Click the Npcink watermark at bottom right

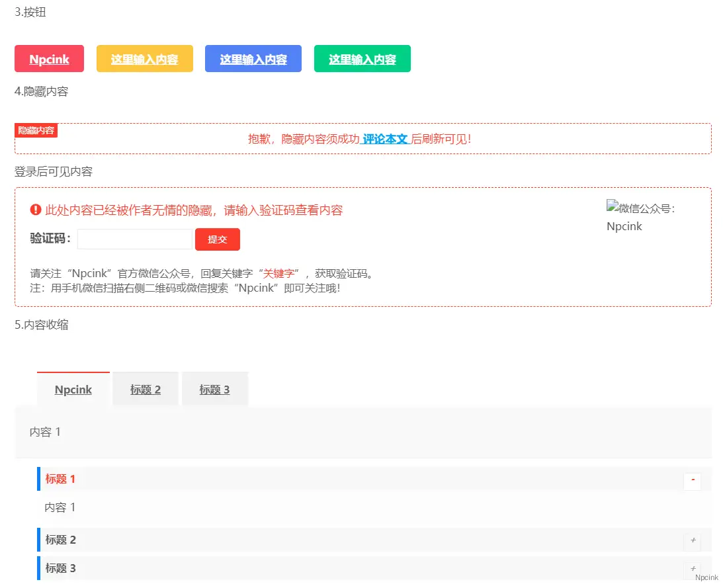[707, 577]
